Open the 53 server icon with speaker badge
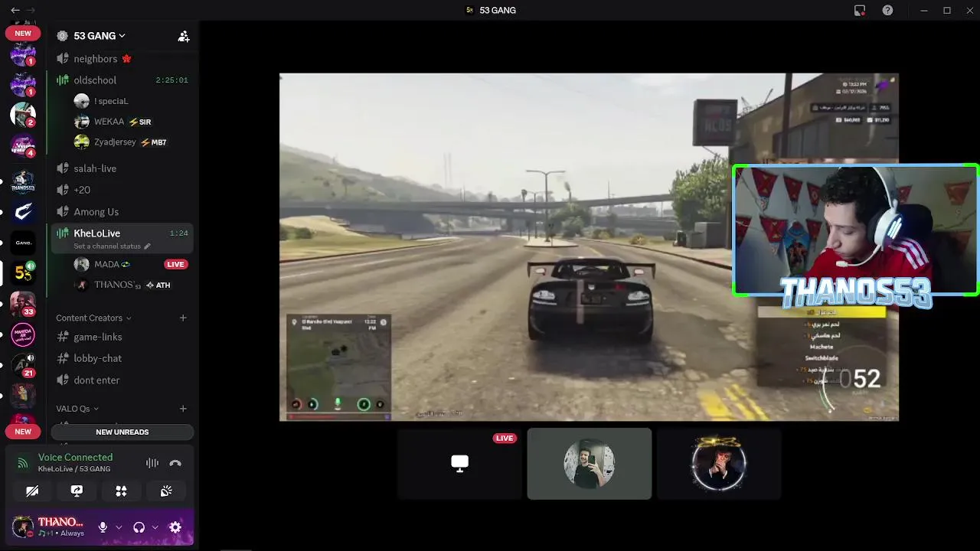This screenshot has height=551, width=980. point(23,273)
